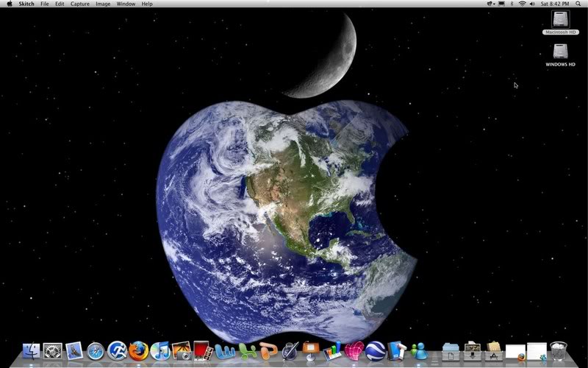
Task: Open the Wi-Fi status menu
Action: [523, 4]
